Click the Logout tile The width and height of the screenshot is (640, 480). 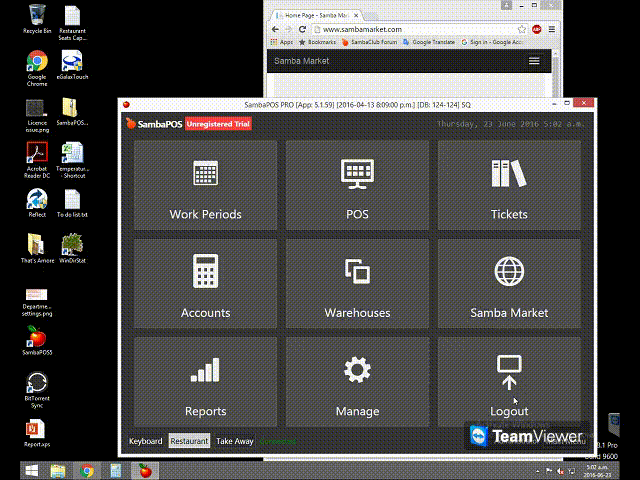point(509,382)
